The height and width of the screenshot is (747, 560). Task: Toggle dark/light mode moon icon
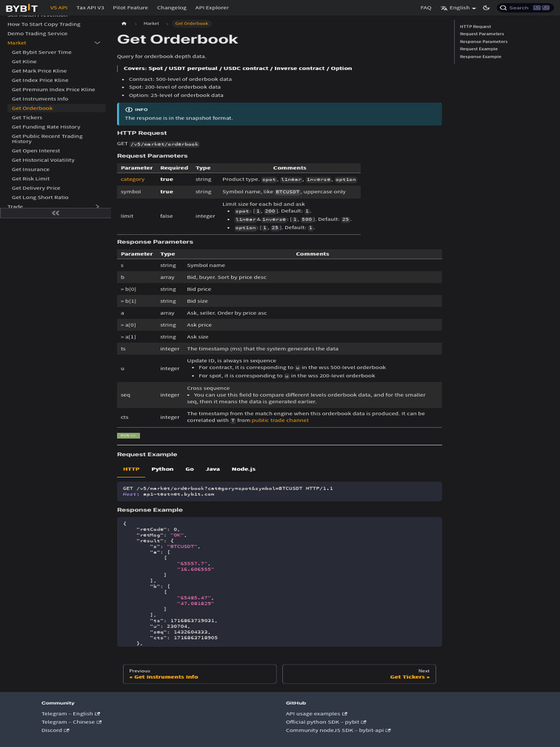(x=487, y=7)
